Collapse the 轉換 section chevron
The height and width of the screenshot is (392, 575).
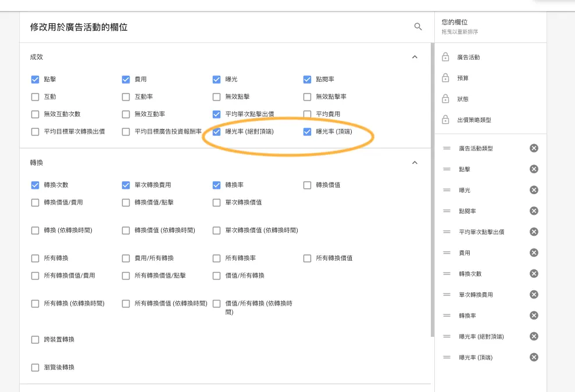tap(415, 162)
